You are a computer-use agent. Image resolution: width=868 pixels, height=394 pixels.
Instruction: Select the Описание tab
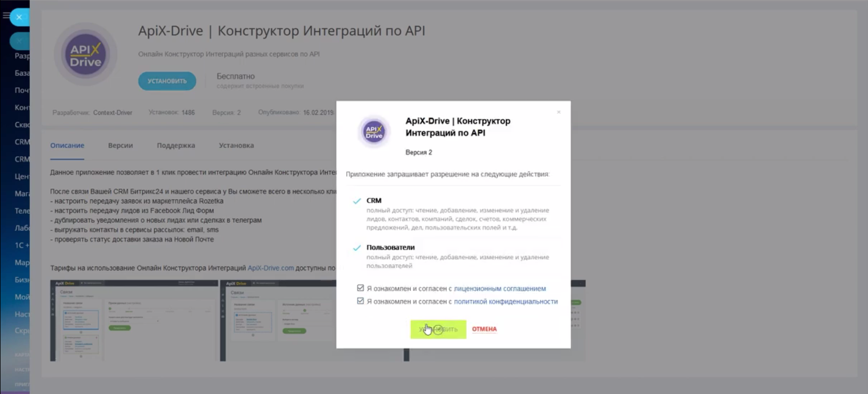[67, 145]
